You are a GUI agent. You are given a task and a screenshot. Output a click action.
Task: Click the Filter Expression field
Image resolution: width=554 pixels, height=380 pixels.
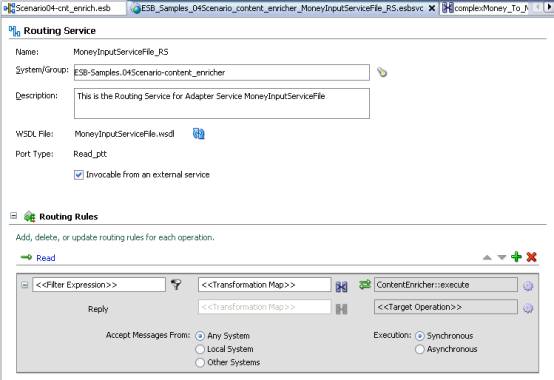point(99,285)
